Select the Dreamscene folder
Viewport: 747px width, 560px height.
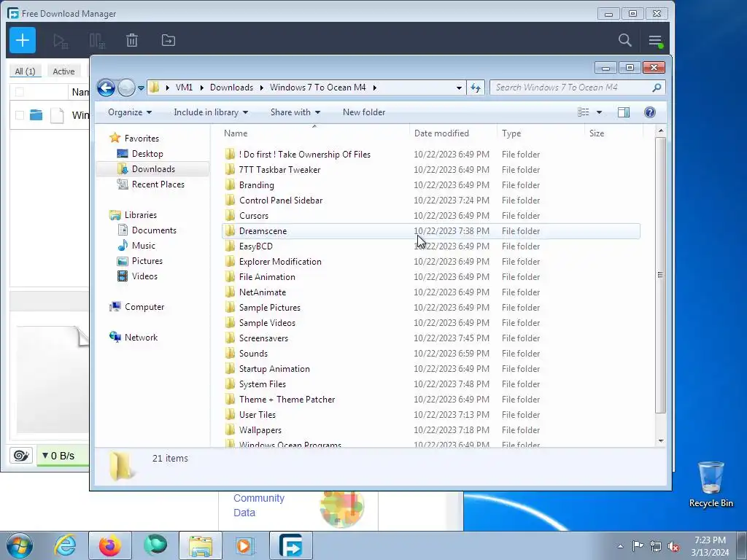coord(430,231)
